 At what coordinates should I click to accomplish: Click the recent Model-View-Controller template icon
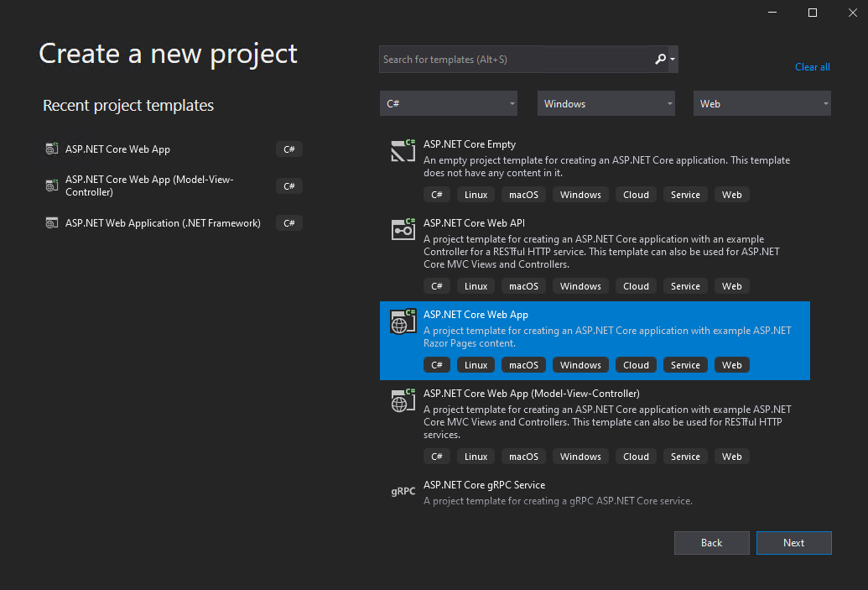click(51, 185)
